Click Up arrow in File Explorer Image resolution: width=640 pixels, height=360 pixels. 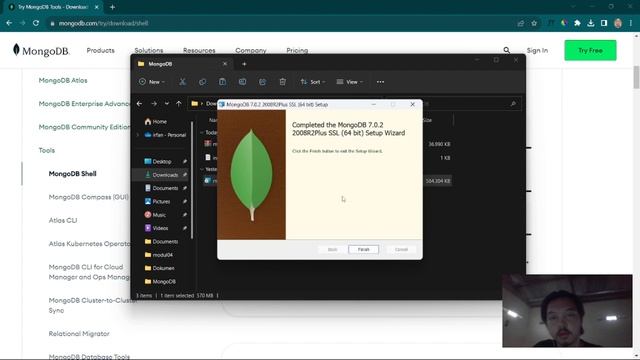(x=179, y=104)
